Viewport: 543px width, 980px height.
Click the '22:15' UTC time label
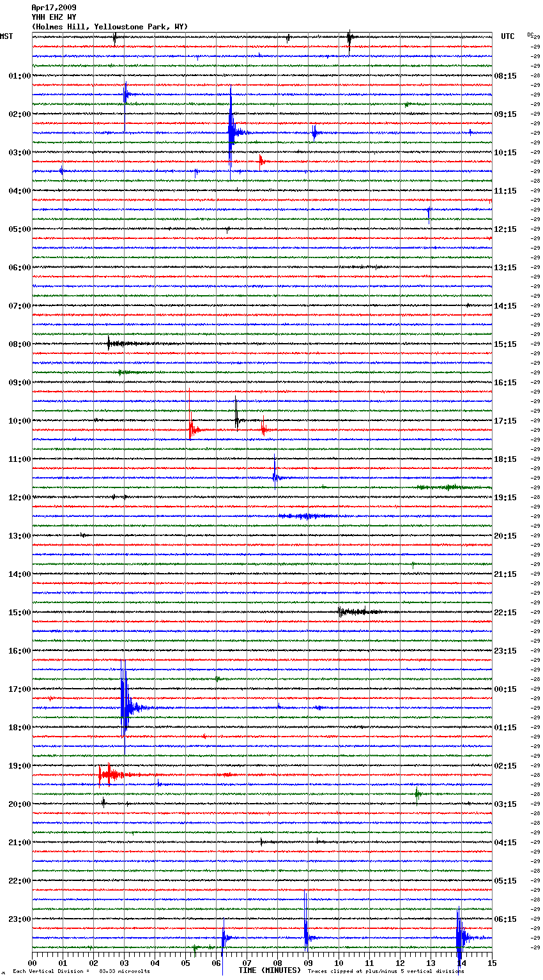point(505,613)
